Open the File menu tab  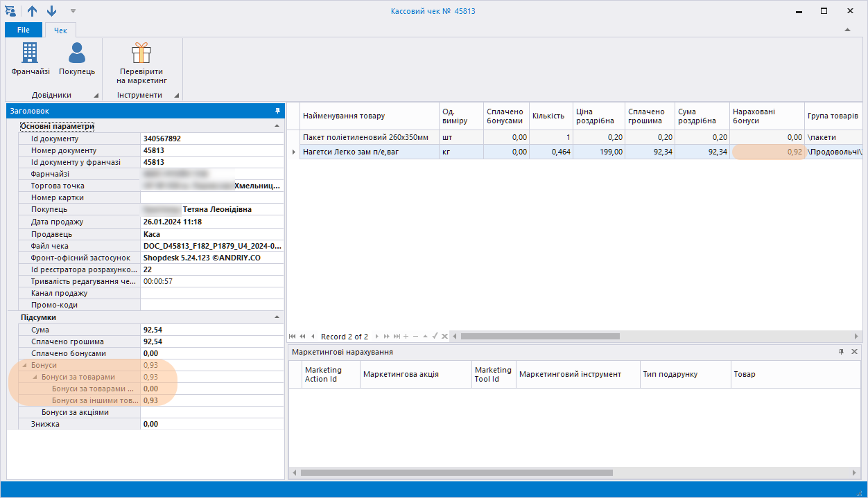(24, 30)
